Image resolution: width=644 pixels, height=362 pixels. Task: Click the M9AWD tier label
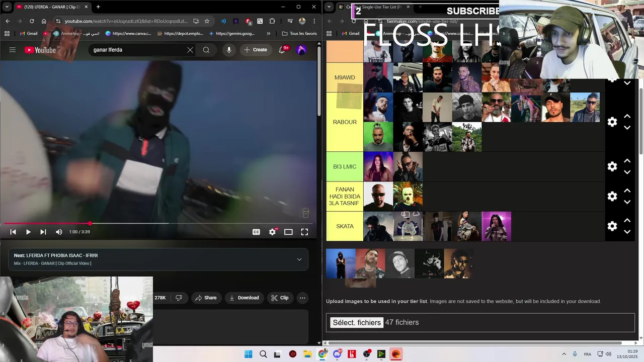345,77
